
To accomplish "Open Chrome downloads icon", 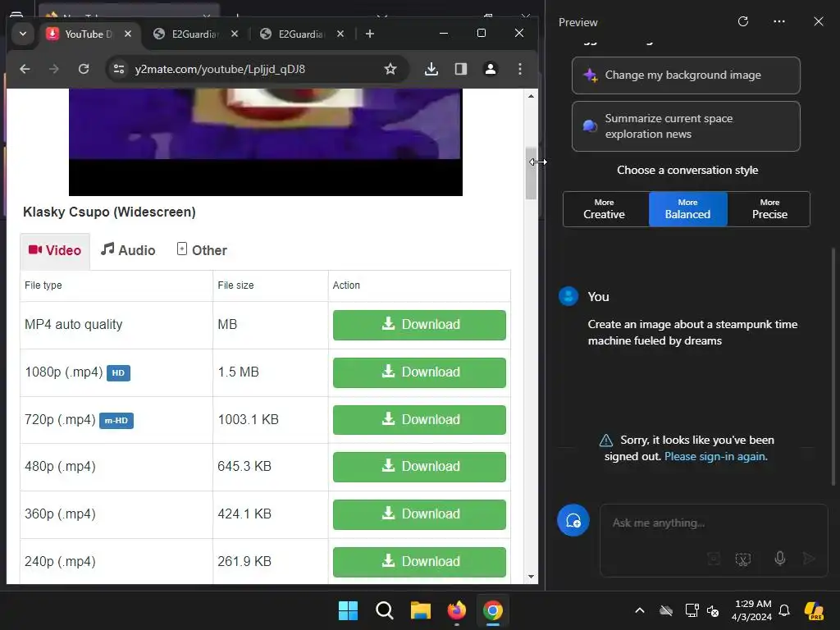I will point(431,69).
